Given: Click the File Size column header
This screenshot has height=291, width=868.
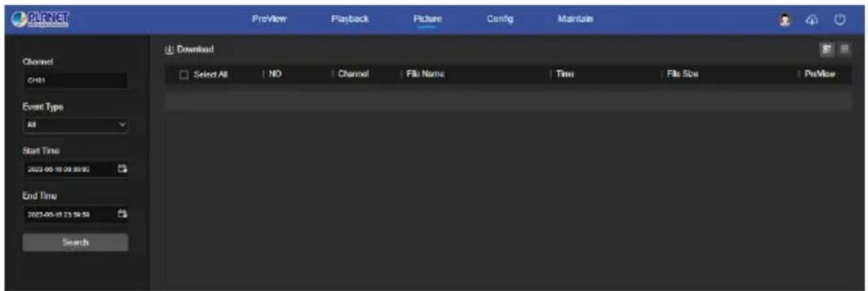Looking at the screenshot, I should pos(682,73).
